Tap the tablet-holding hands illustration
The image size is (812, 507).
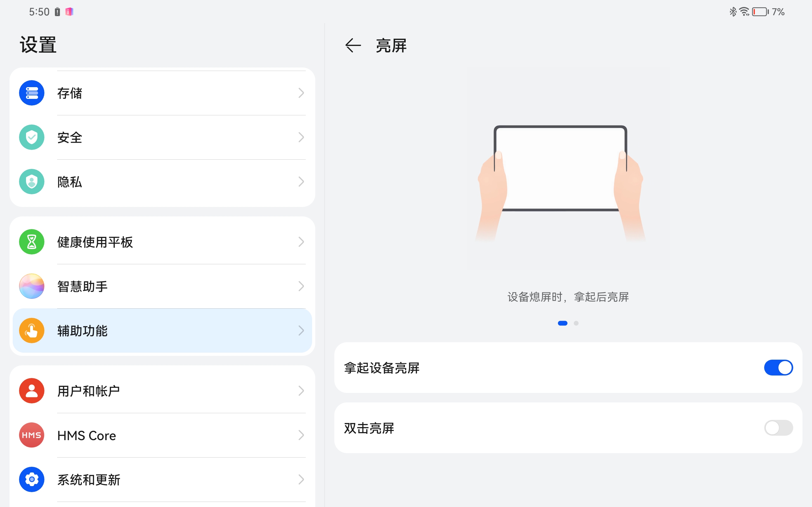click(x=560, y=178)
